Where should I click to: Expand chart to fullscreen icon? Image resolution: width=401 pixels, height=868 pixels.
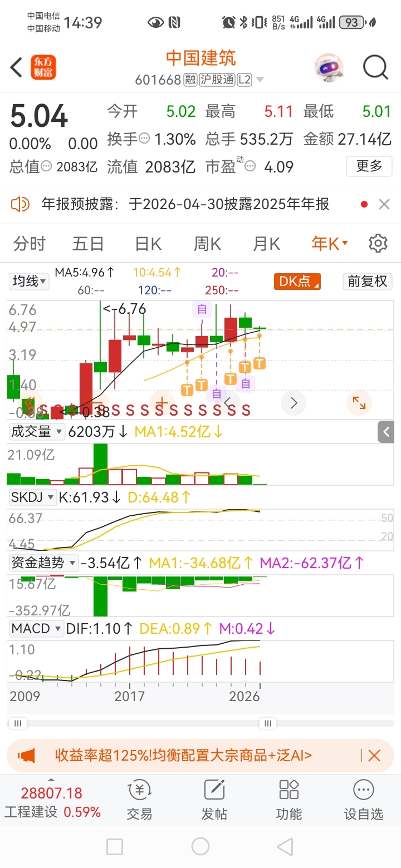pos(359,403)
